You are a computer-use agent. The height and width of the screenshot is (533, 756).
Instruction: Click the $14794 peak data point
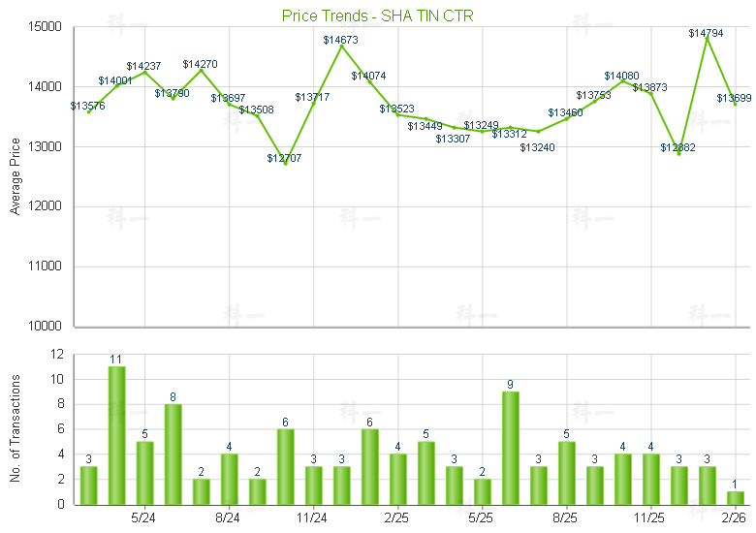tap(708, 39)
